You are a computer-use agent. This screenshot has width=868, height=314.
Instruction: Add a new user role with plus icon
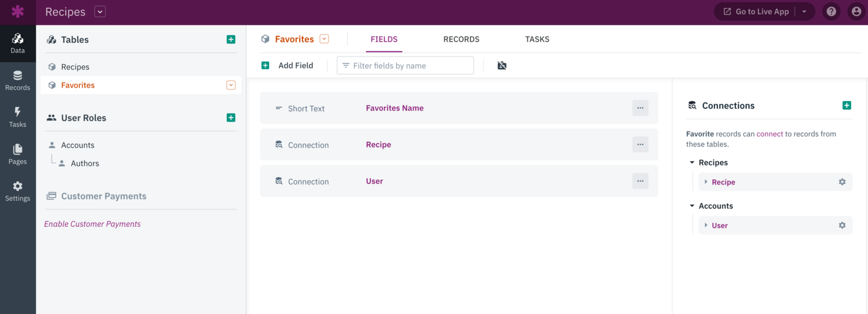coord(231,117)
